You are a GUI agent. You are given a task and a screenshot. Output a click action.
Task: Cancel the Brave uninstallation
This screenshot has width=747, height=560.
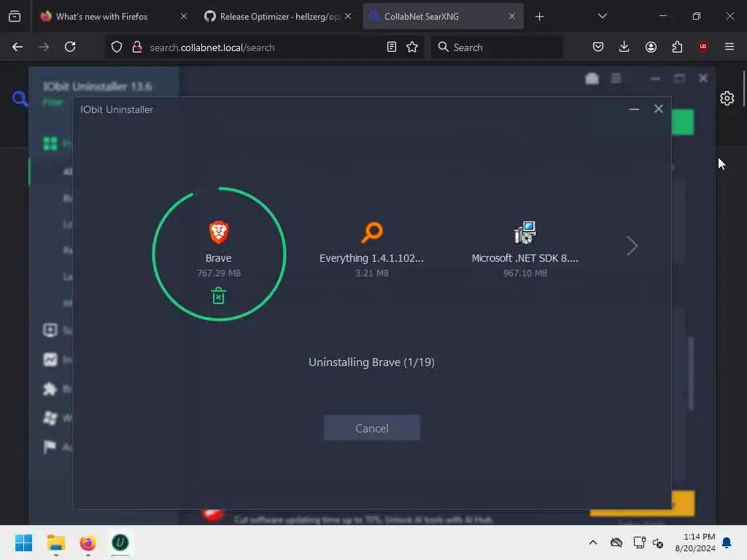pyautogui.click(x=371, y=427)
